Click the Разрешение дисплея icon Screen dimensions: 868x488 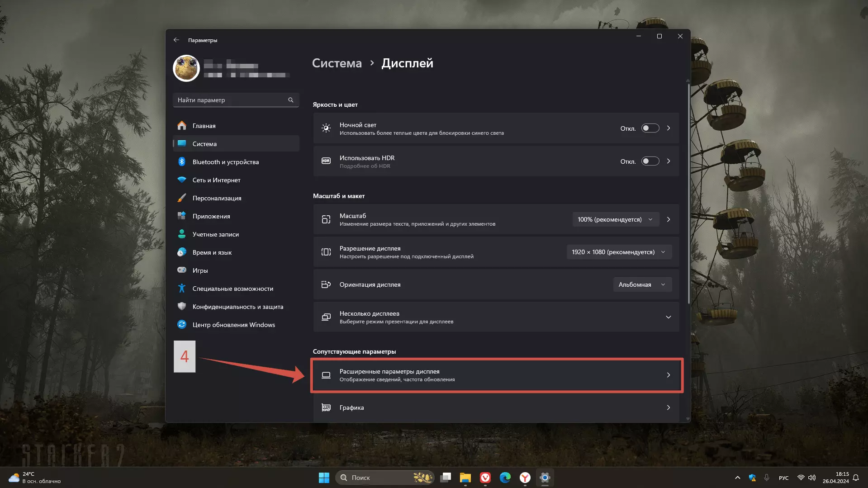tap(326, 252)
